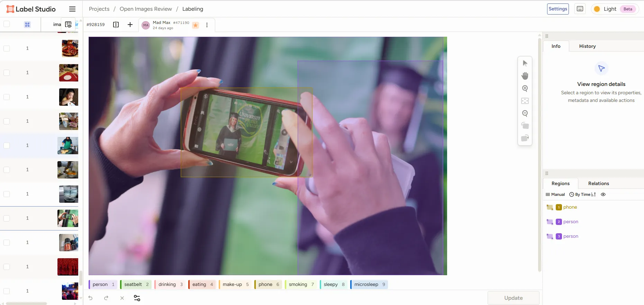Image resolution: width=644 pixels, height=305 pixels.
Task: Activate the hand pan tool
Action: (x=525, y=76)
